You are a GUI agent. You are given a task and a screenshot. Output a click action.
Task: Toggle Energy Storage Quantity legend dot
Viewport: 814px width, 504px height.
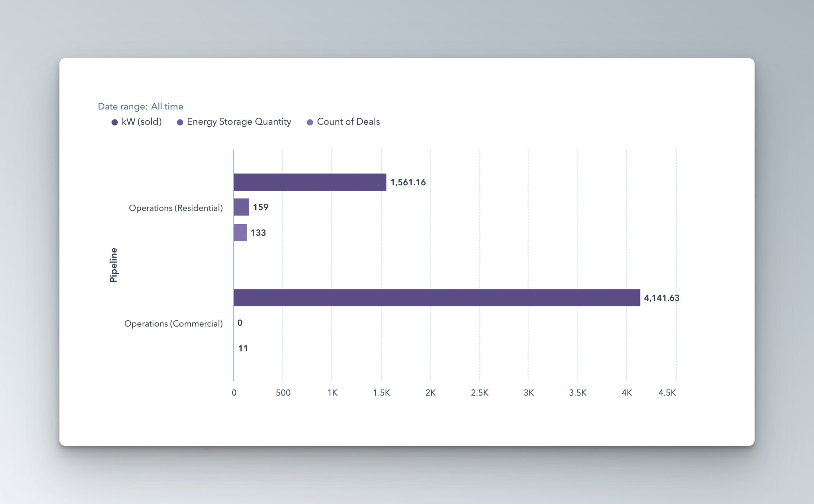coord(180,122)
